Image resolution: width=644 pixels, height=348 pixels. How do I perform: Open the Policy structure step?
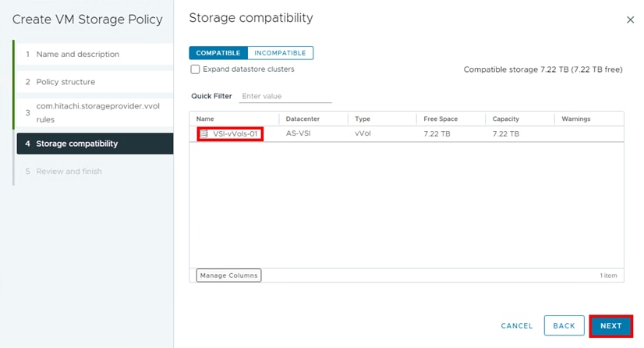65,82
